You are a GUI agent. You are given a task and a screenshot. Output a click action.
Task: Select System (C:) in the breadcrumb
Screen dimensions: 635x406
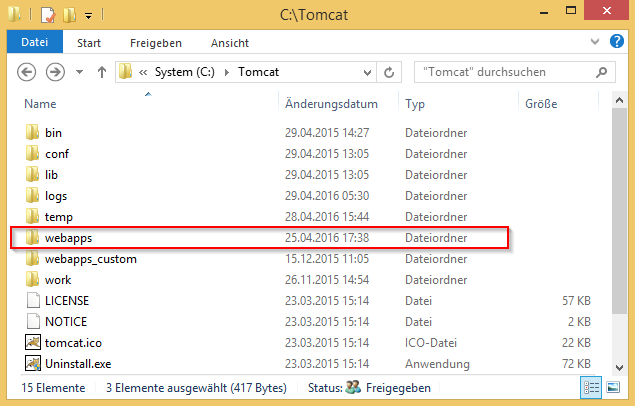[185, 72]
